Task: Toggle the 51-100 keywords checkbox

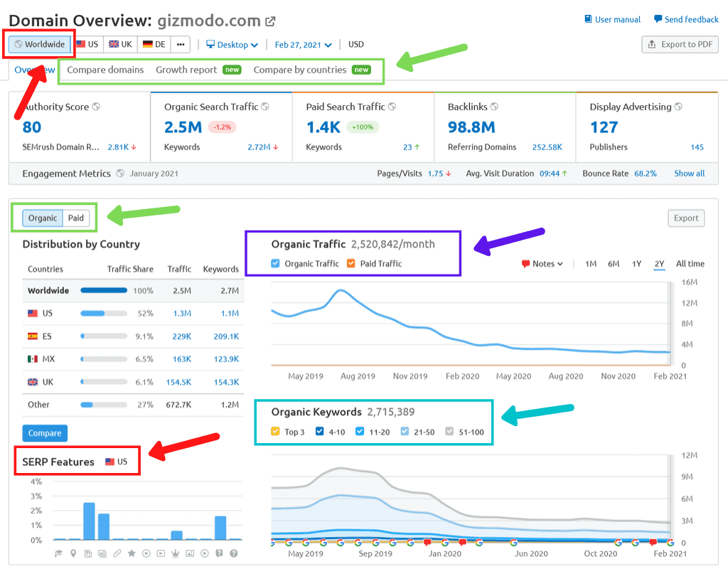Action: click(x=449, y=432)
